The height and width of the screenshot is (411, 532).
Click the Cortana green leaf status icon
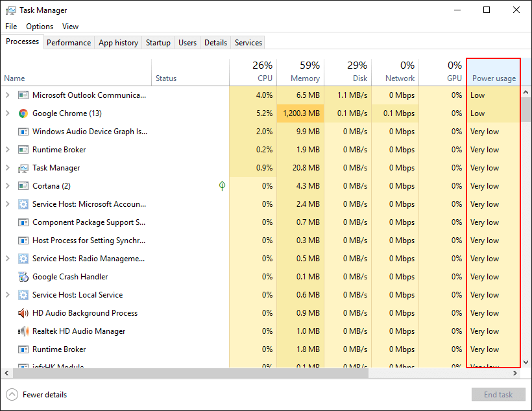tap(223, 186)
